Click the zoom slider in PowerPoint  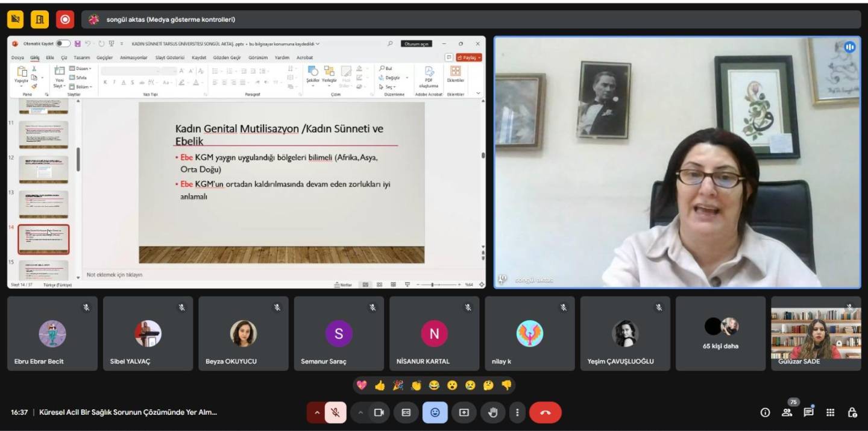pos(438,285)
